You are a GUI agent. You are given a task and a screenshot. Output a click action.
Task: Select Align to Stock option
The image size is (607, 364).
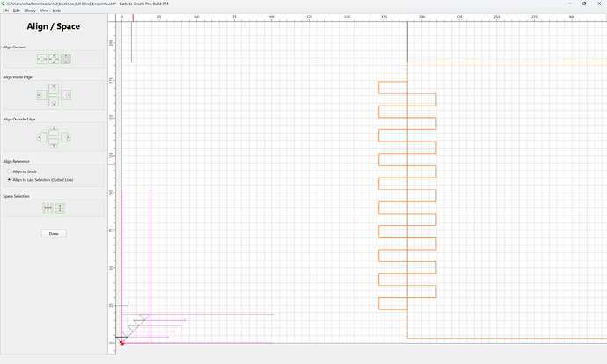(22, 171)
